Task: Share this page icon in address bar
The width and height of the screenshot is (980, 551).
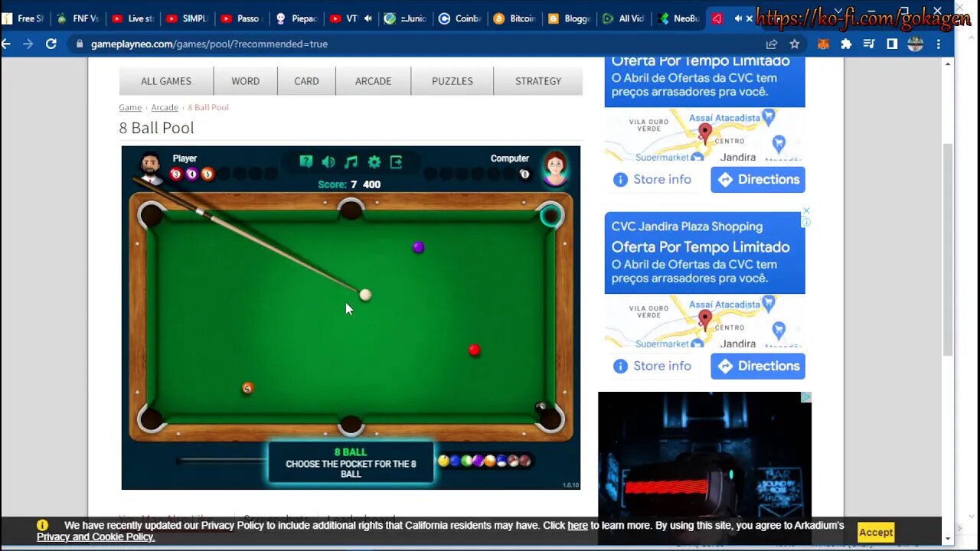Action: coord(772,44)
